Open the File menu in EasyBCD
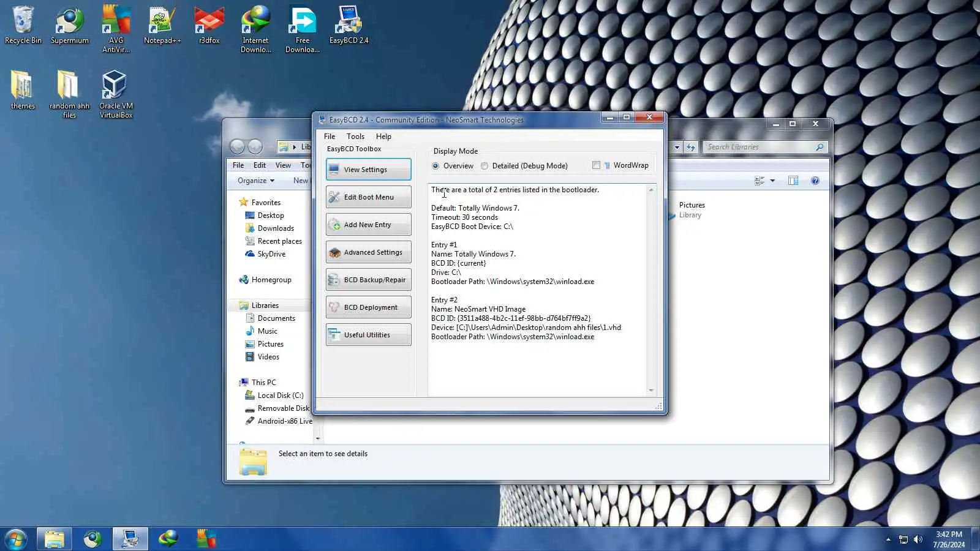 (330, 137)
